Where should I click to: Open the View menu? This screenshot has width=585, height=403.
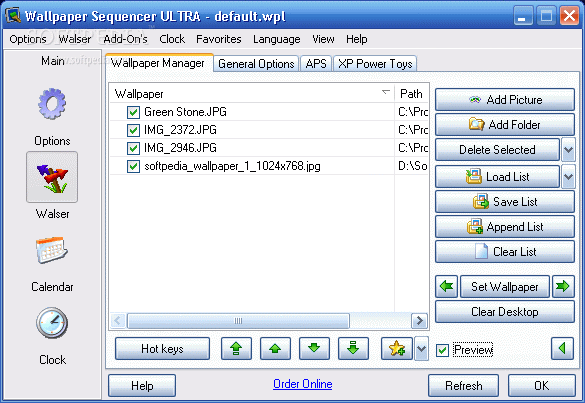(323, 39)
